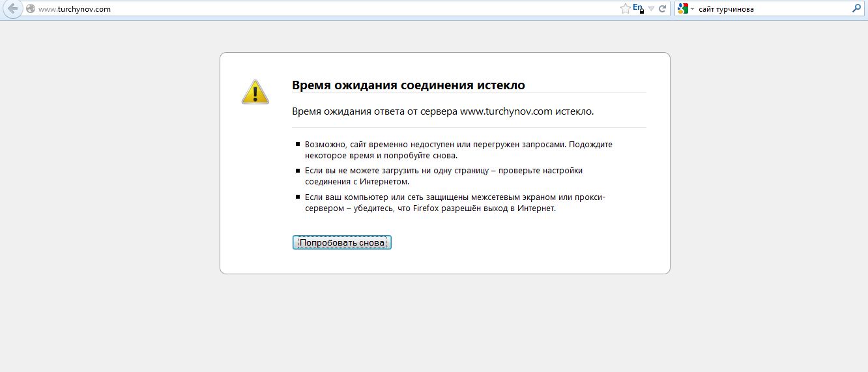Click the En language indicator icon

[638, 8]
